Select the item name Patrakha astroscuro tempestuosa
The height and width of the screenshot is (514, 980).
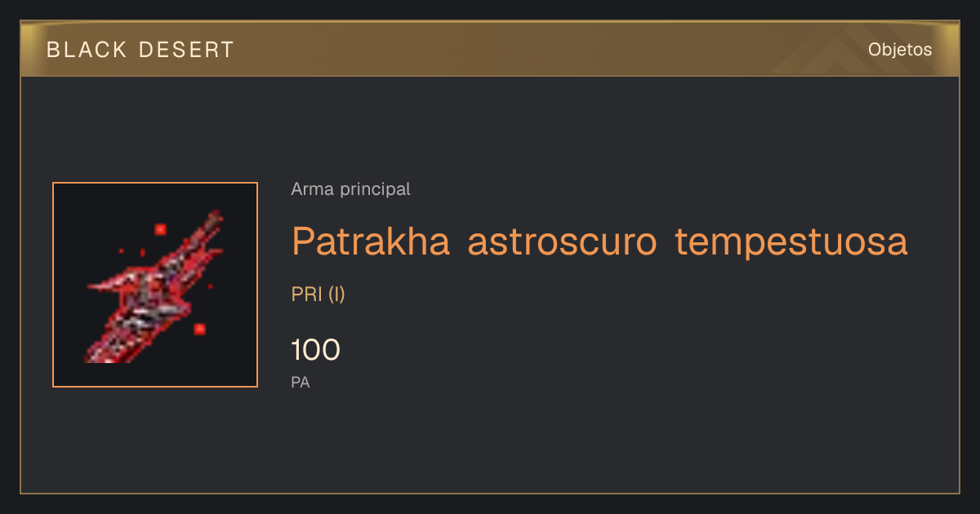pyautogui.click(x=599, y=241)
